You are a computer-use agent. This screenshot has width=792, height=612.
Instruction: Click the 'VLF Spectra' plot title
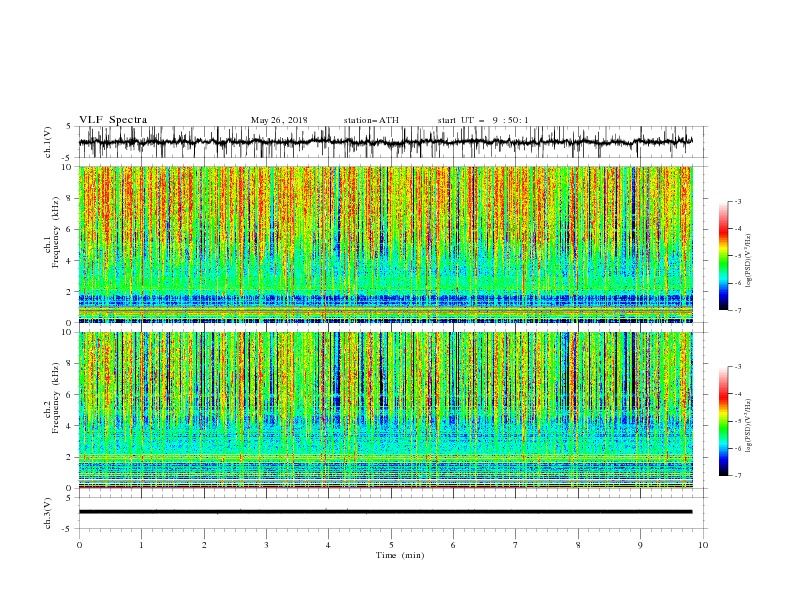[113, 120]
